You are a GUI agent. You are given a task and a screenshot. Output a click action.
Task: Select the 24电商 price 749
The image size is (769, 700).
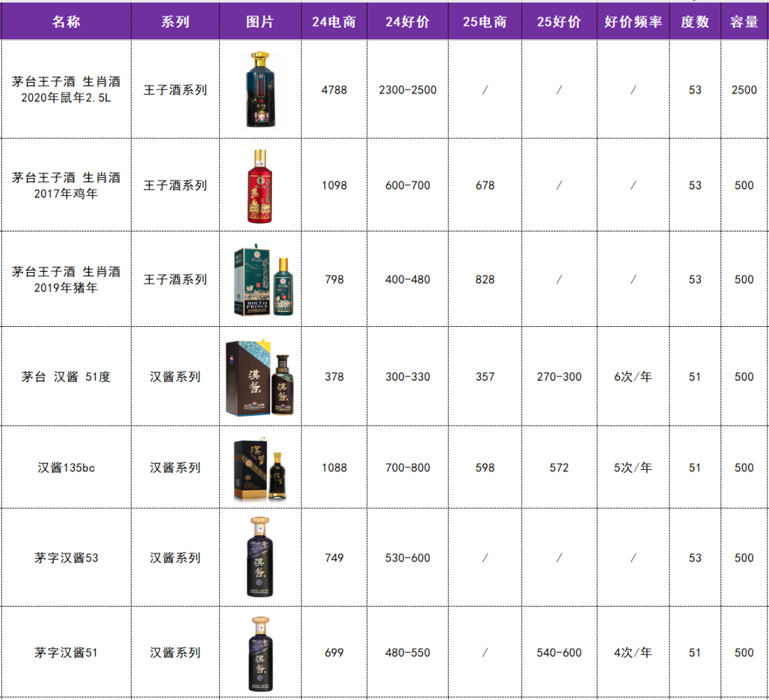tap(334, 558)
